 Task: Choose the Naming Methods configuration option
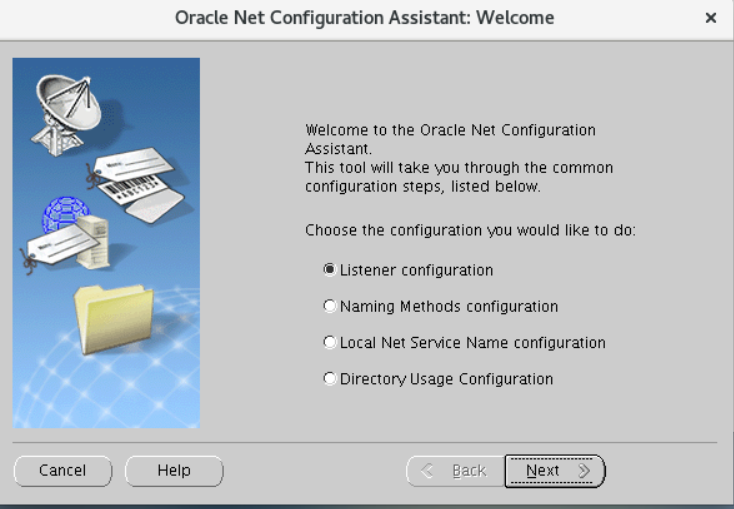[329, 306]
